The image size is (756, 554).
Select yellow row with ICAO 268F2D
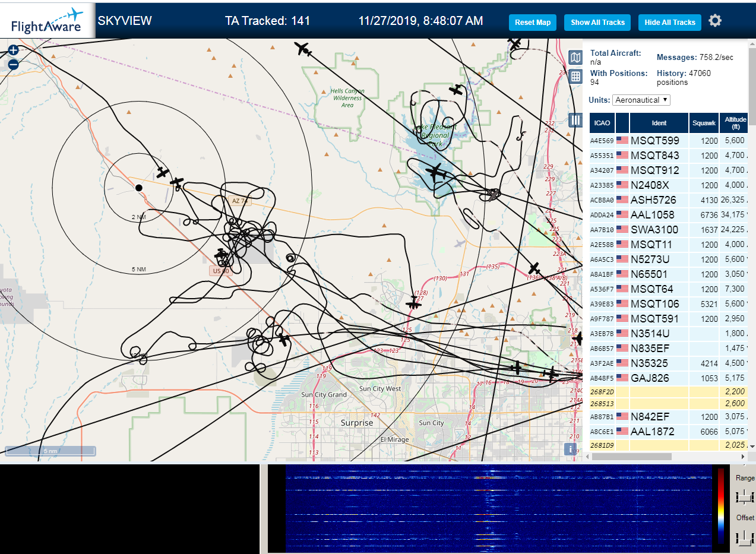669,392
